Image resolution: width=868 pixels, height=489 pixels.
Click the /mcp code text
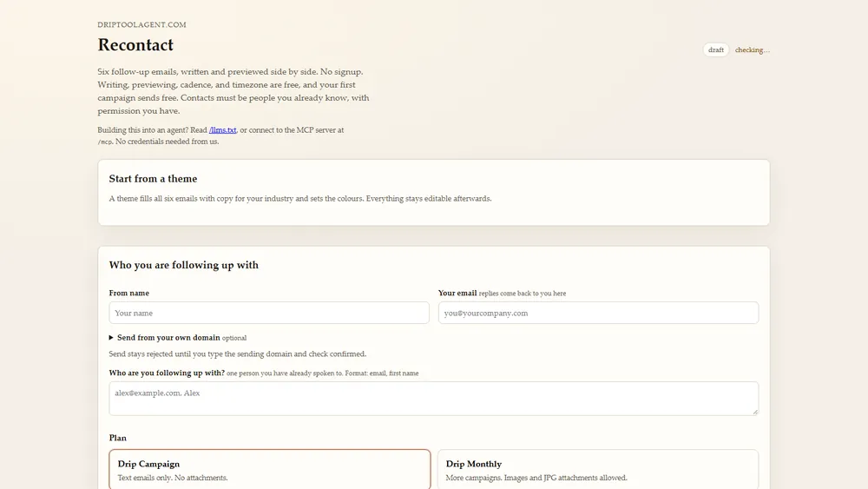105,142
